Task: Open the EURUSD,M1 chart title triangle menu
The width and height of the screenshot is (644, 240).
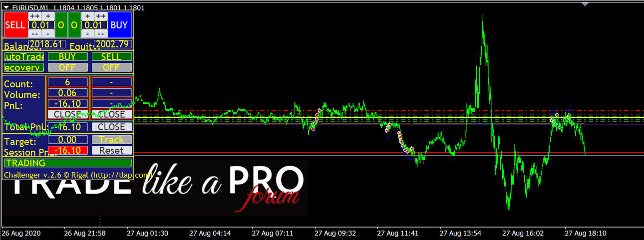Action: click(x=5, y=7)
